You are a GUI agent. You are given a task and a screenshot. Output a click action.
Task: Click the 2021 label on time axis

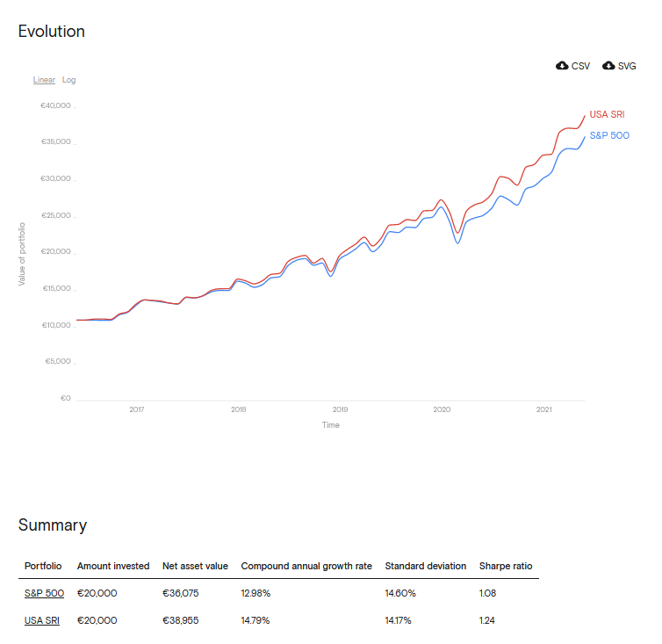544,409
